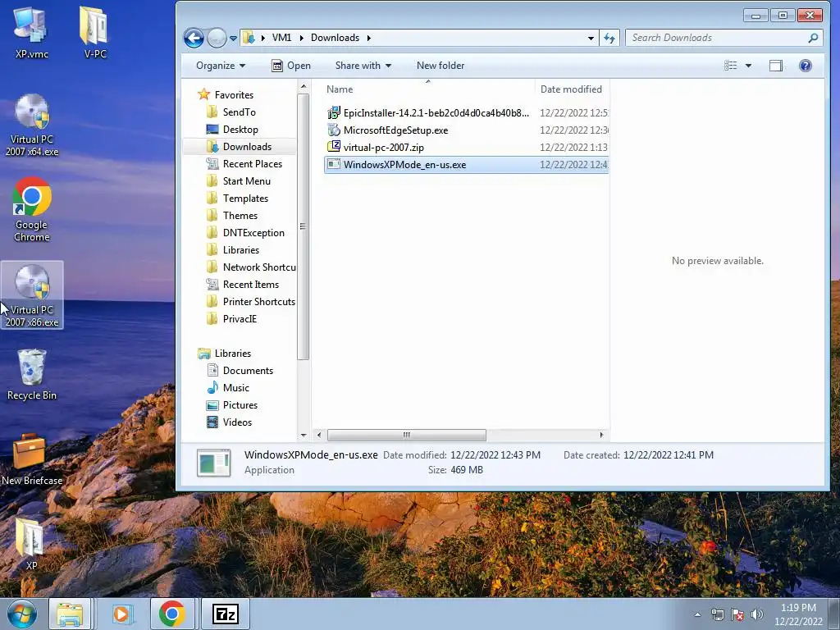This screenshot has height=630, width=840.
Task: Select the V-PC folder on desktop
Action: coord(95,32)
